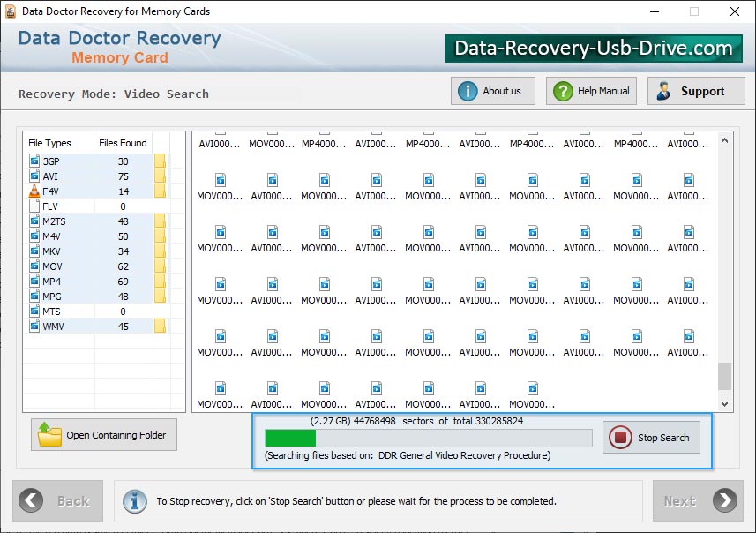
Task: Click the count 0 in FLV row
Action: [x=123, y=206]
